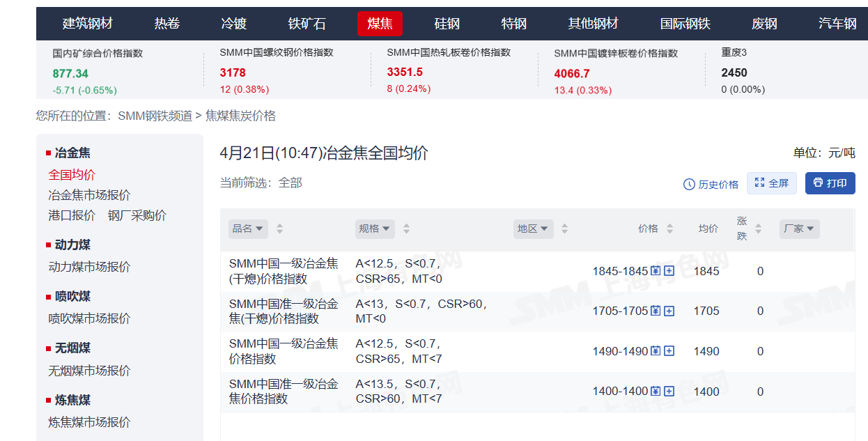This screenshot has width=868, height=441.
Task: Switch to the 冷镀 tab
Action: coord(234,24)
